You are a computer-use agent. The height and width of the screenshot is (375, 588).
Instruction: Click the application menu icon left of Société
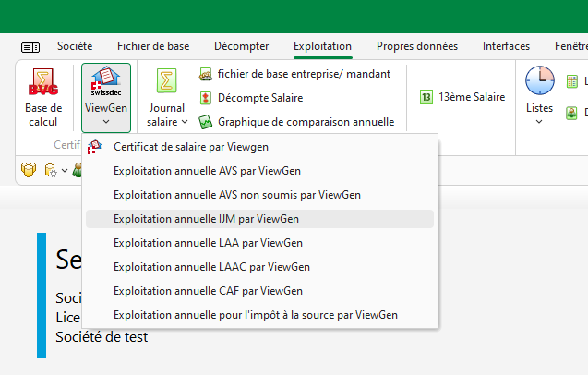tap(30, 46)
